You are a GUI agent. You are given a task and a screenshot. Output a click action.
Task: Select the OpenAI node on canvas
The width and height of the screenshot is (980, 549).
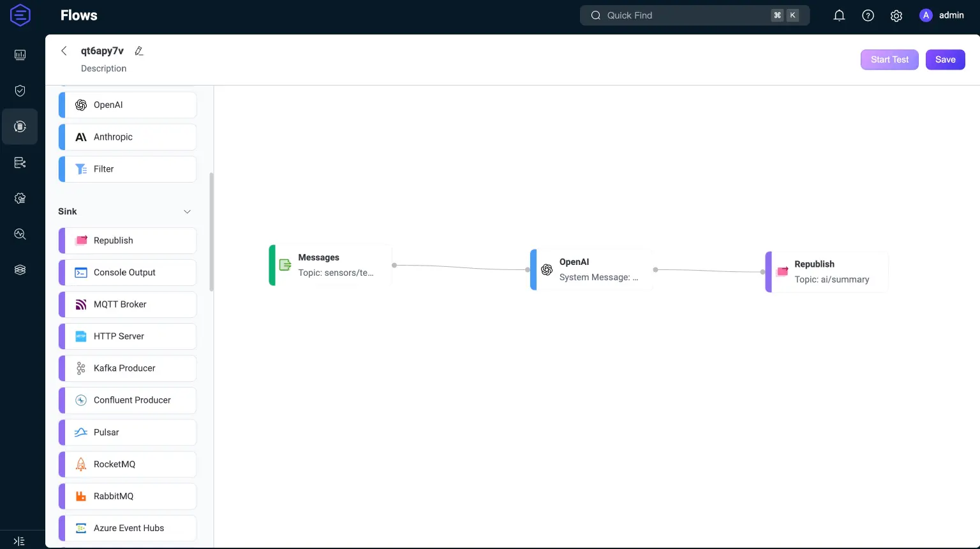tap(591, 270)
